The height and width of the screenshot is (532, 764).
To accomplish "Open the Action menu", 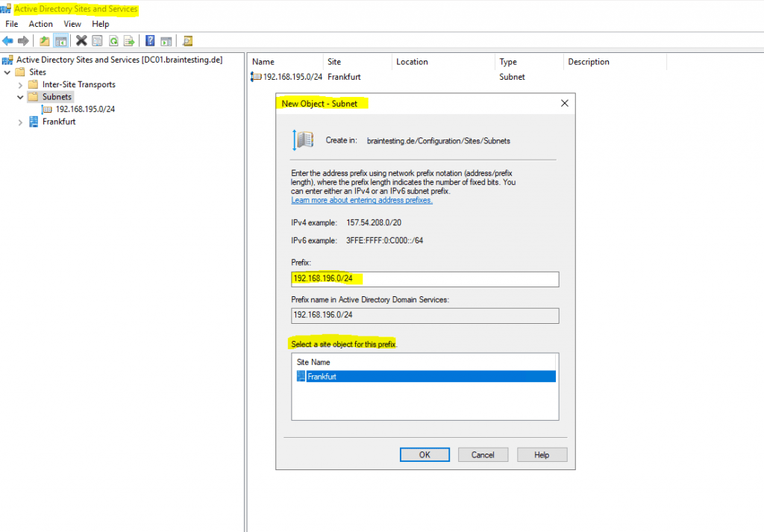I will (x=40, y=24).
